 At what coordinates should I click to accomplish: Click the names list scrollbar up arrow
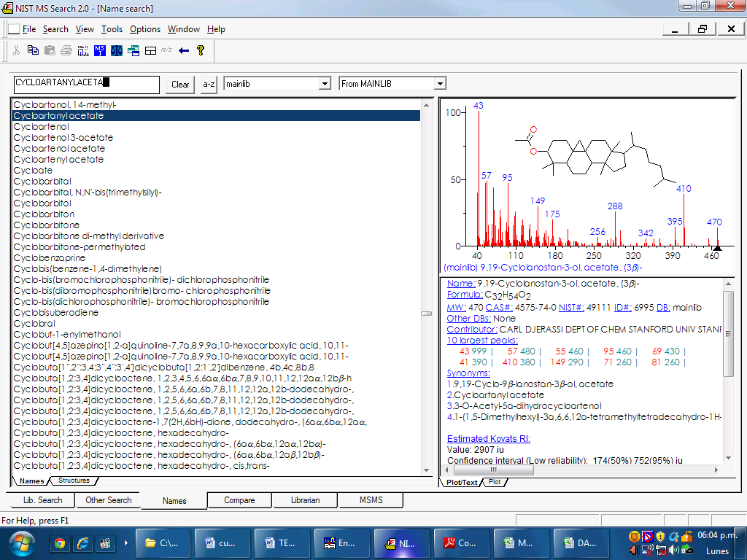point(426,105)
